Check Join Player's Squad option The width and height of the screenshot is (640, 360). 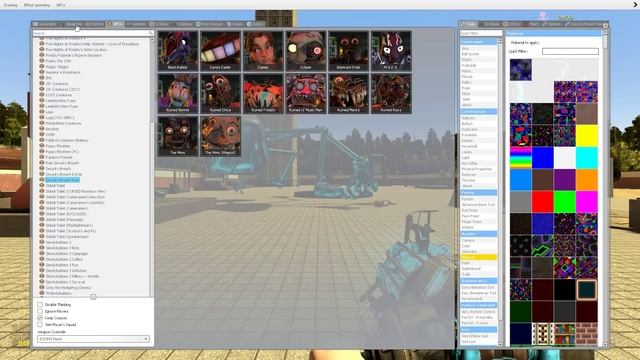40,324
